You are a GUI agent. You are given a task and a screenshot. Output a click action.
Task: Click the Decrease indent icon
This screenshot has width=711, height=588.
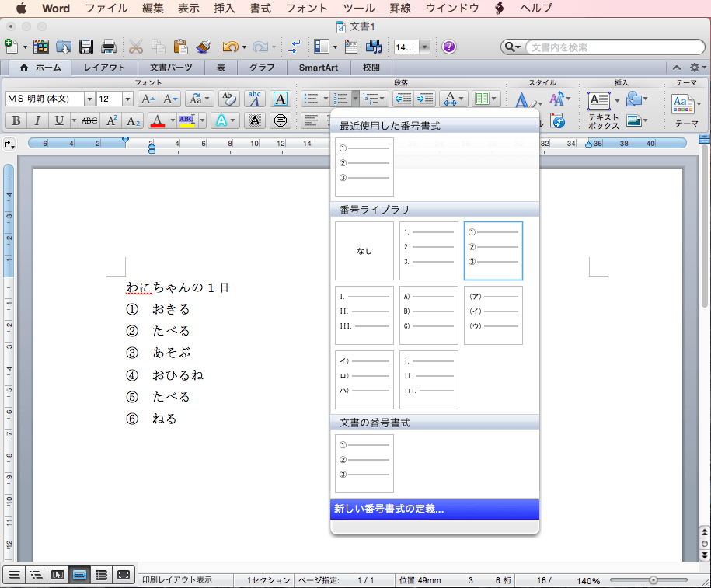coord(403,99)
